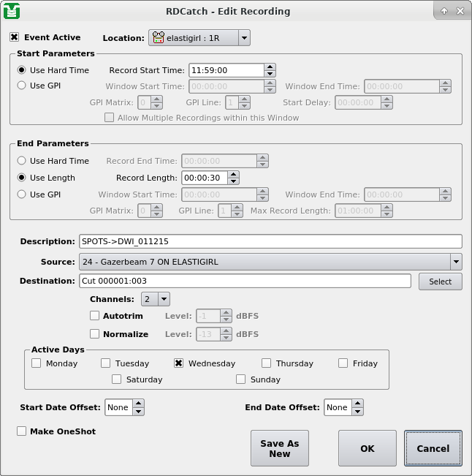Click the elastigirl location icon
472x476 pixels.
coord(159,38)
